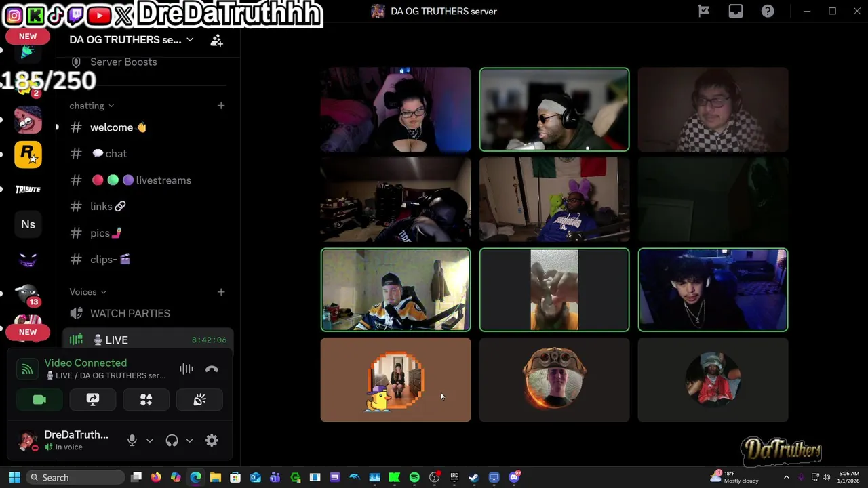Open the Rockstar Games server icon

click(28, 155)
